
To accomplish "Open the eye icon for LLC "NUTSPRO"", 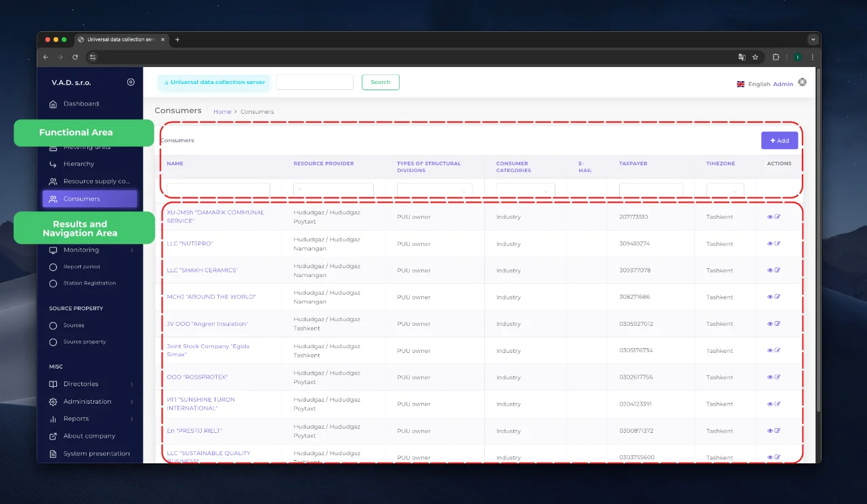I will coord(770,243).
